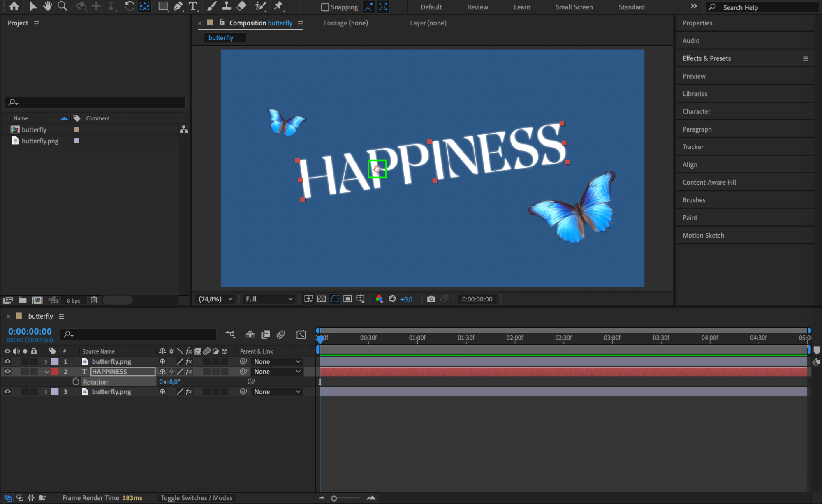Select the Hand tool
Viewport: 822px width, 504px height.
(48, 6)
